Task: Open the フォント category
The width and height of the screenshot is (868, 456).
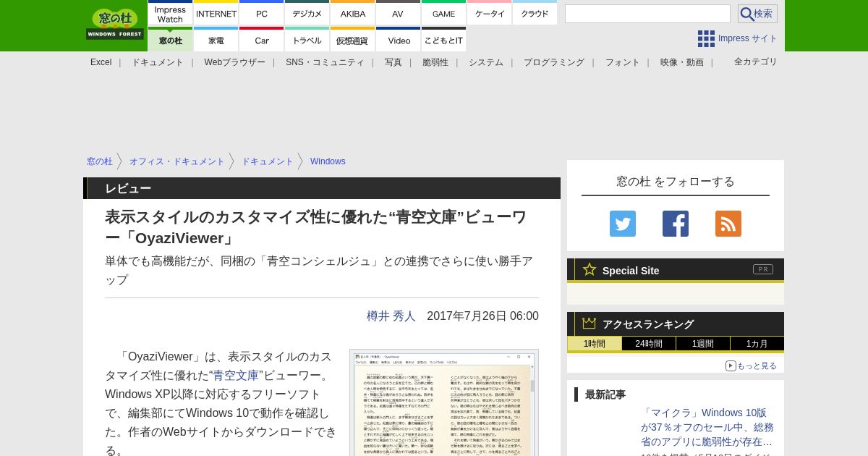Action: click(x=623, y=62)
